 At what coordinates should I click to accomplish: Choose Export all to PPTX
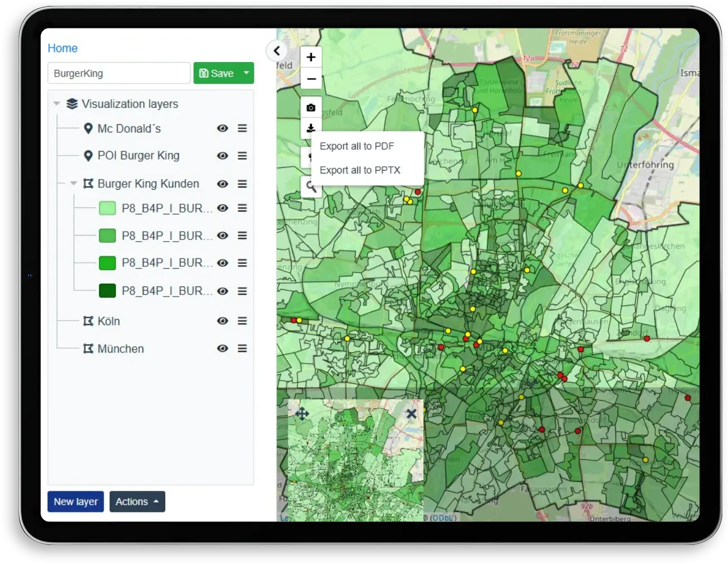coord(360,170)
